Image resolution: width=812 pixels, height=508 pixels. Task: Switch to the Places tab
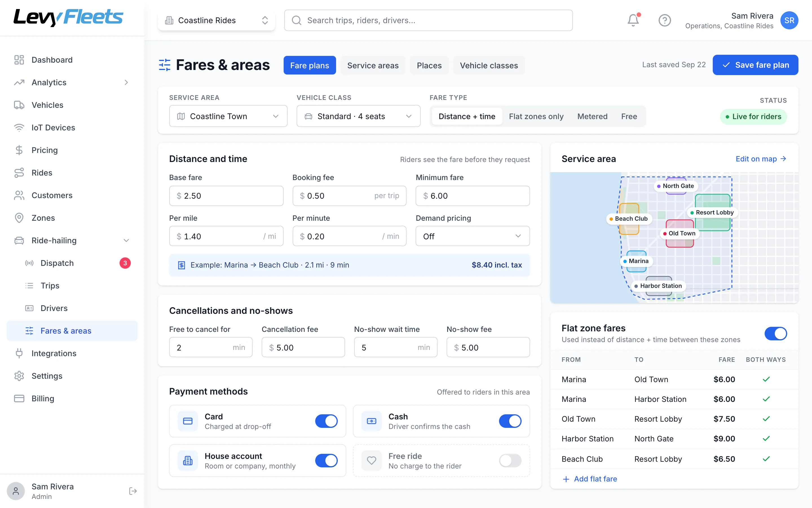pyautogui.click(x=429, y=65)
